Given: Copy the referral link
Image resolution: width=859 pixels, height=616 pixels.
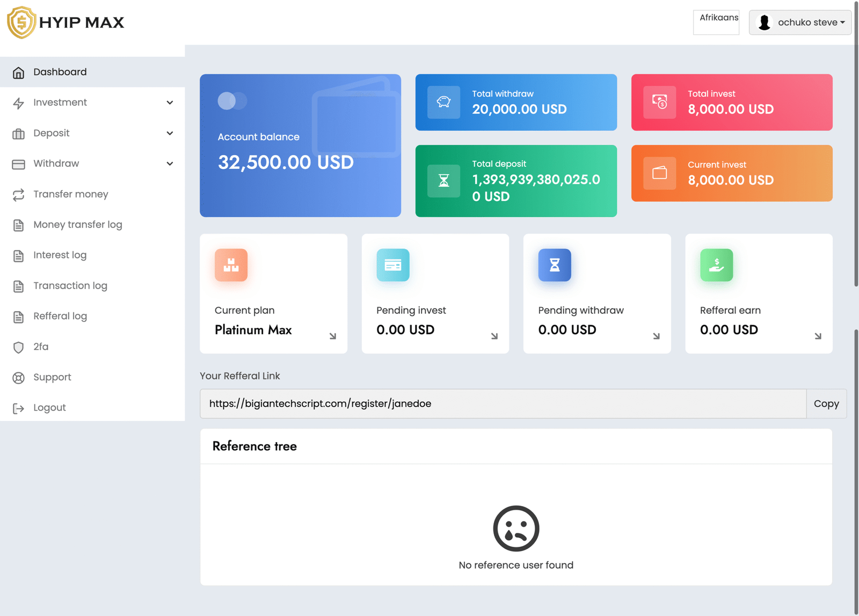Looking at the screenshot, I should pos(826,404).
